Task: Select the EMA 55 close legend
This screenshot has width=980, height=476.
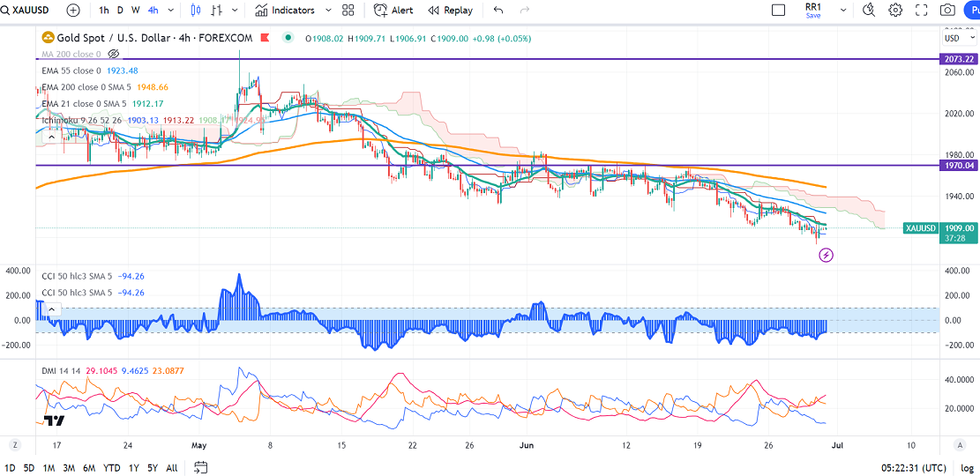Action: [x=71, y=71]
